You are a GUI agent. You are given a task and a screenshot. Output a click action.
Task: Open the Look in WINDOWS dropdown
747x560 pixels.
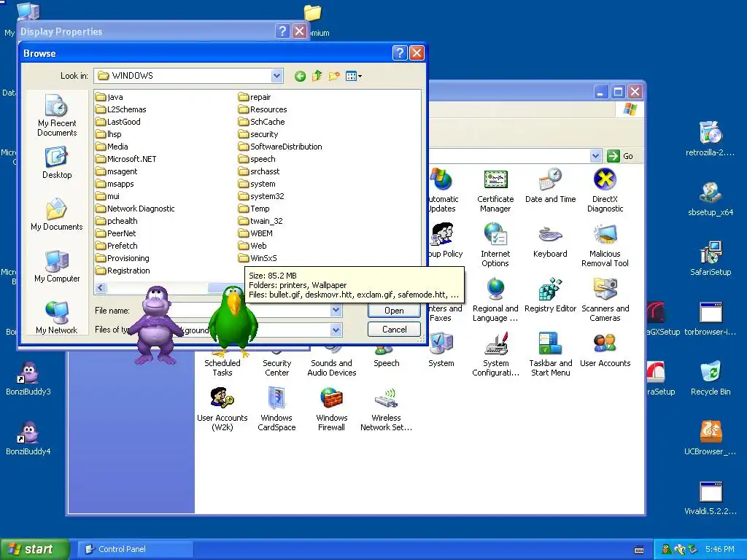point(276,76)
